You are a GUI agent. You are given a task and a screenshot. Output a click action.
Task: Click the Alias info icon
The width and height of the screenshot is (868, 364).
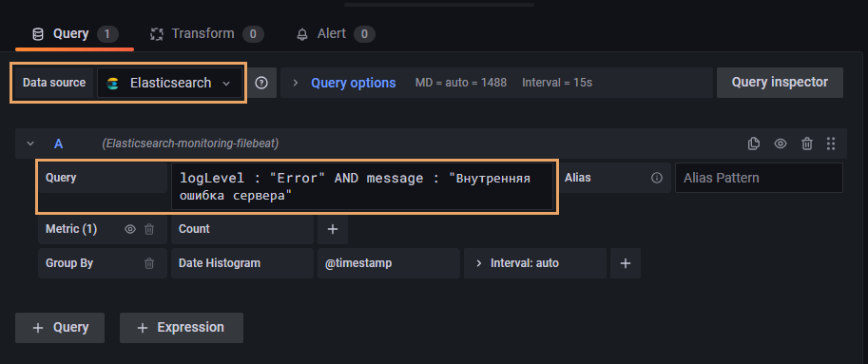657,178
